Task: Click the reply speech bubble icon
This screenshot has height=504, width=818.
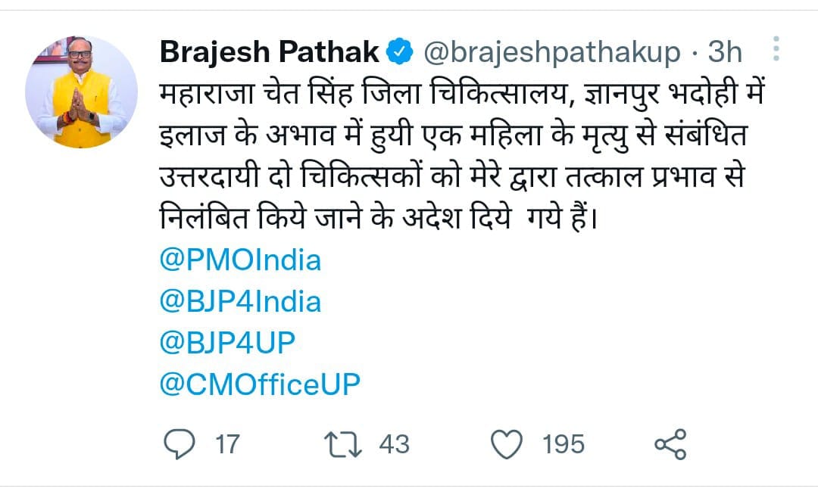Action: point(178,443)
